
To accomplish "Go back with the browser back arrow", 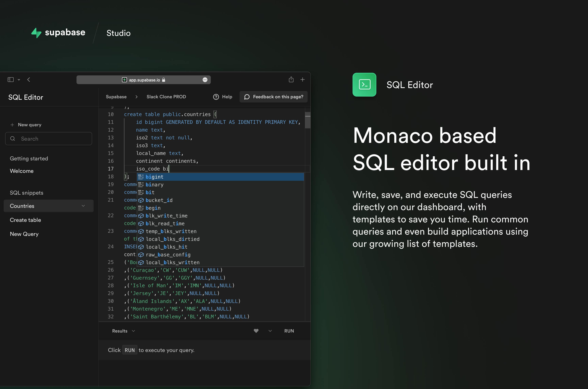I will click(x=29, y=80).
